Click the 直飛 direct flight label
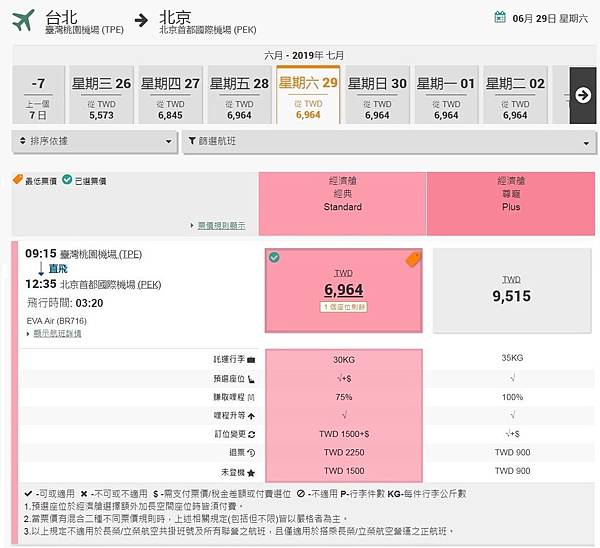This screenshot has height=548, width=600. [x=58, y=269]
